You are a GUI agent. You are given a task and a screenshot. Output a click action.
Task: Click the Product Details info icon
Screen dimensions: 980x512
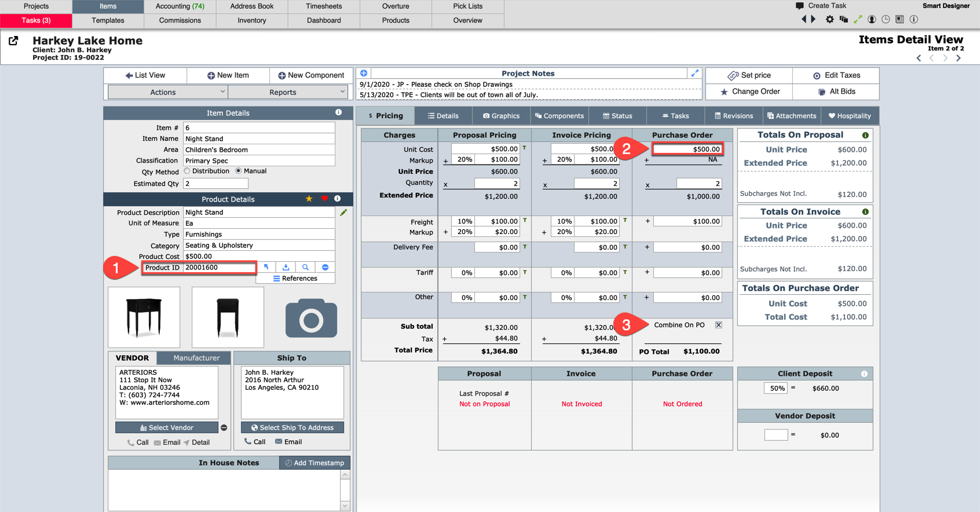pos(338,199)
